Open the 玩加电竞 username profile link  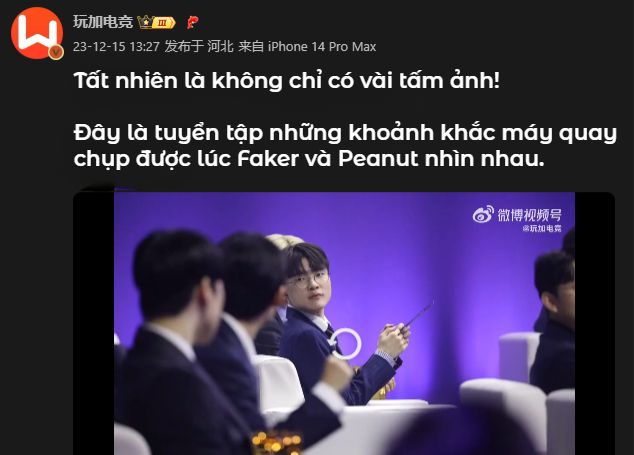click(x=103, y=22)
